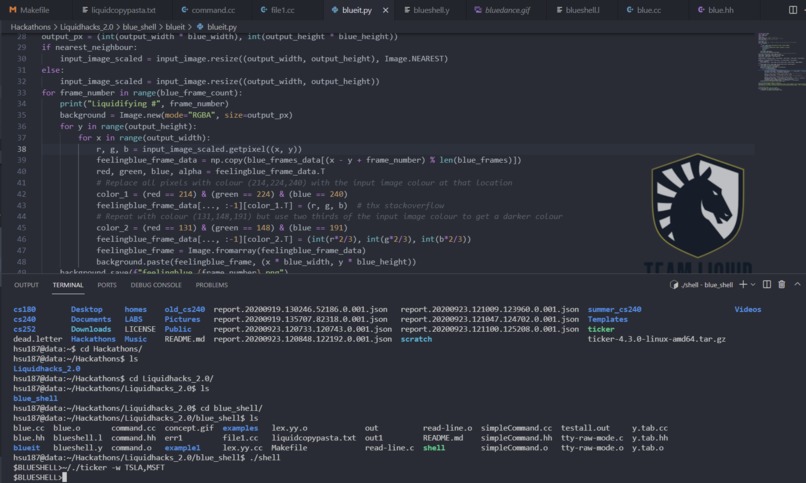The width and height of the screenshot is (806, 483).
Task: Click the Python icon on blueit.py tab
Action: coord(335,10)
